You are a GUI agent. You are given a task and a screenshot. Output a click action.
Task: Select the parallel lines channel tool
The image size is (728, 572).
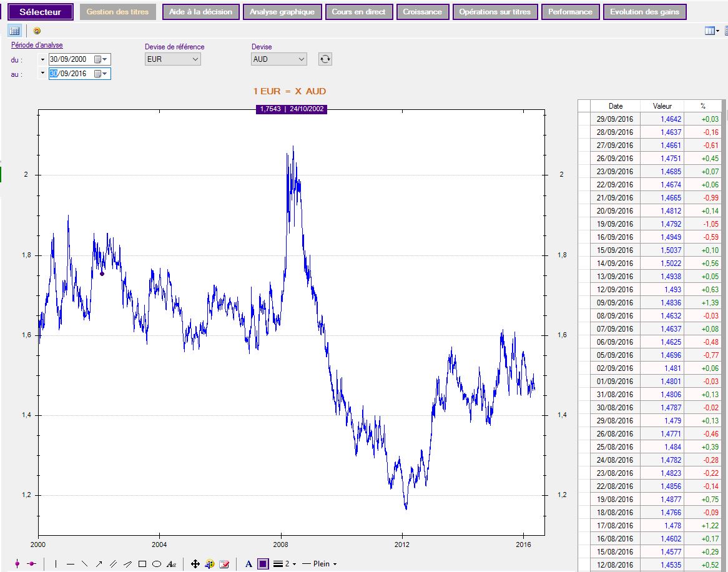(x=113, y=564)
